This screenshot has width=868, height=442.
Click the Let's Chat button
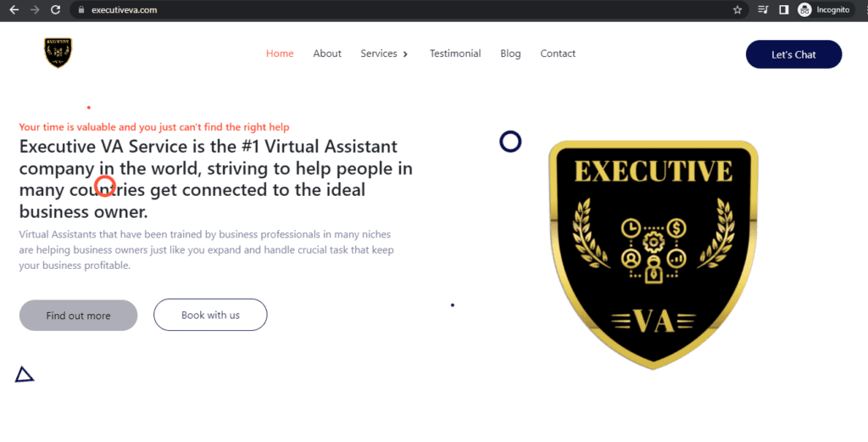point(793,54)
